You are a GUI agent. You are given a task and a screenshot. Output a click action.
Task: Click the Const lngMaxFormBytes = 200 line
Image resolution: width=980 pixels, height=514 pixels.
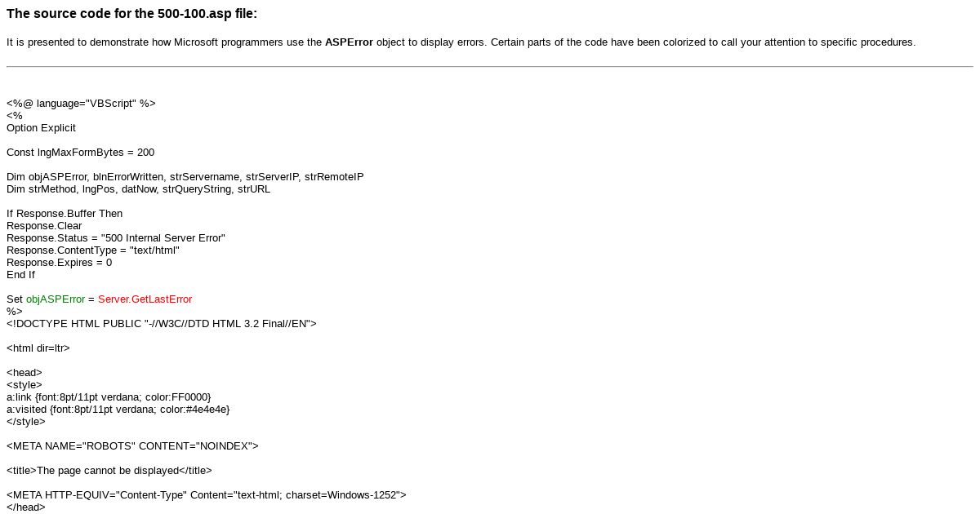(80, 153)
